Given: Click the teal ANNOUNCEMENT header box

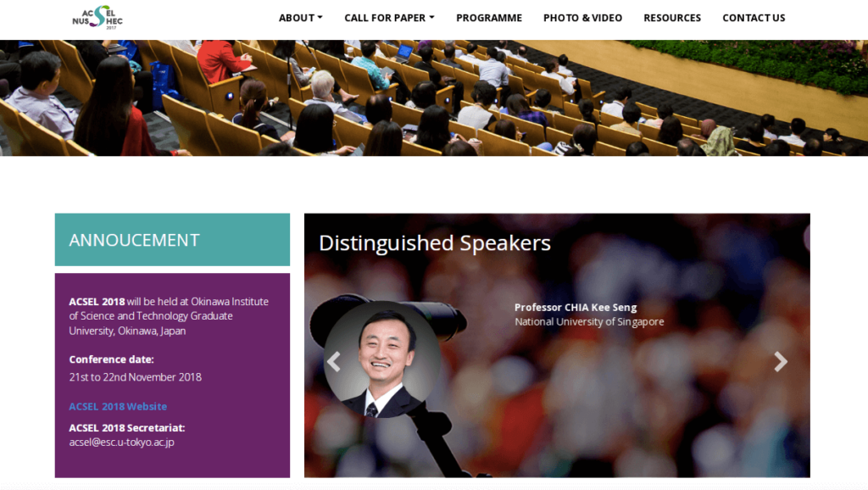Looking at the screenshot, I should tap(172, 240).
